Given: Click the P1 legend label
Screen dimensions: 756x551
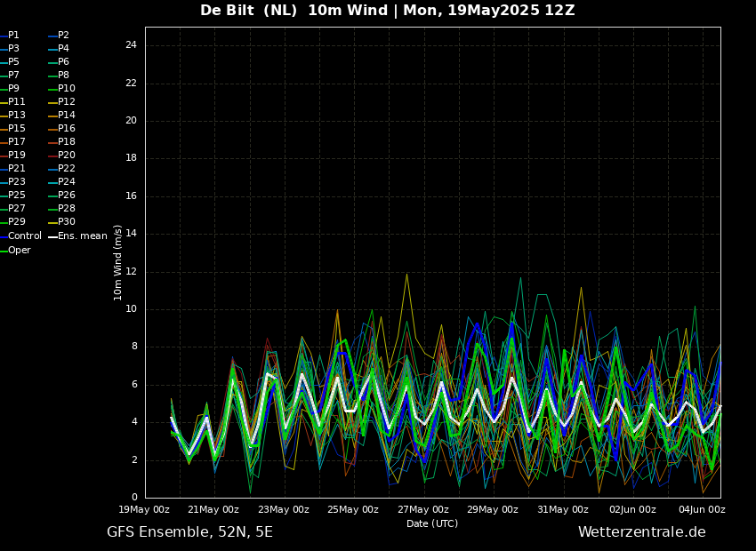Looking at the screenshot, I should (13, 36).
